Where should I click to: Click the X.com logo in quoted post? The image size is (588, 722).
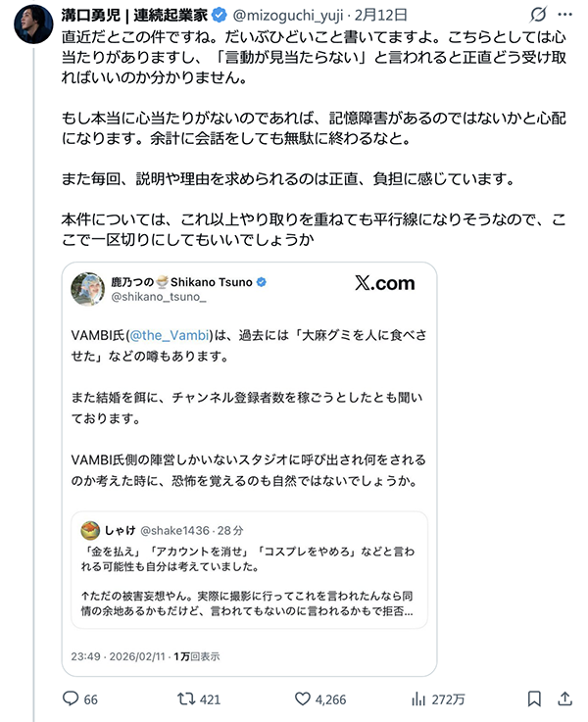(383, 284)
